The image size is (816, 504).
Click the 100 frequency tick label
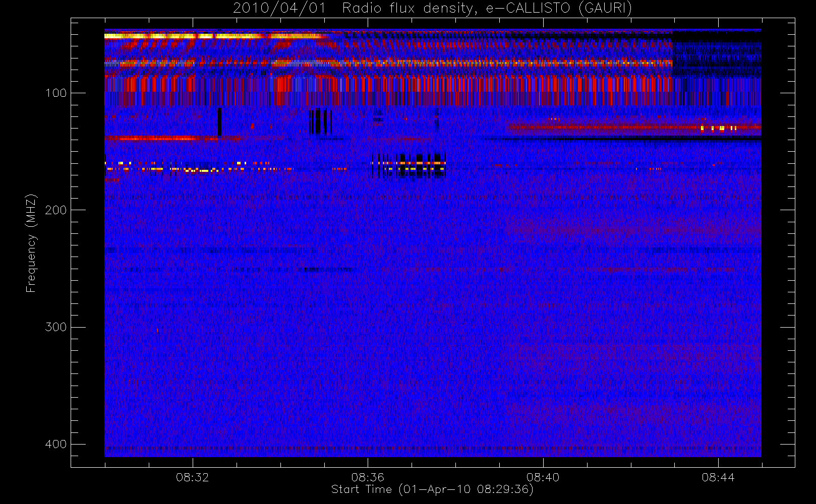[56, 93]
